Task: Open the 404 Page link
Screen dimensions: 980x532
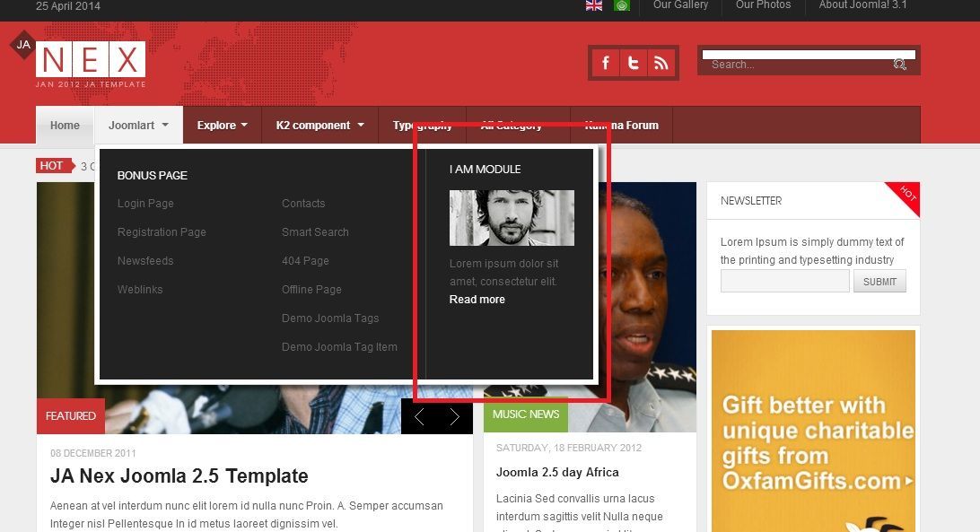Action: [x=305, y=261]
